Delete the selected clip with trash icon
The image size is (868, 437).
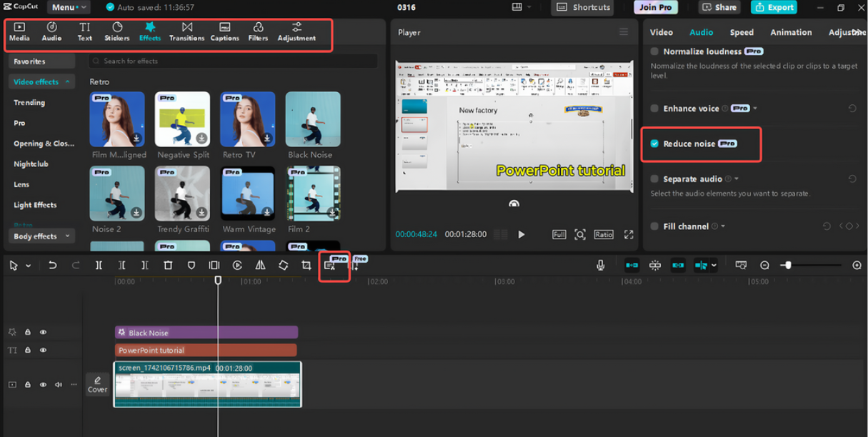point(168,265)
